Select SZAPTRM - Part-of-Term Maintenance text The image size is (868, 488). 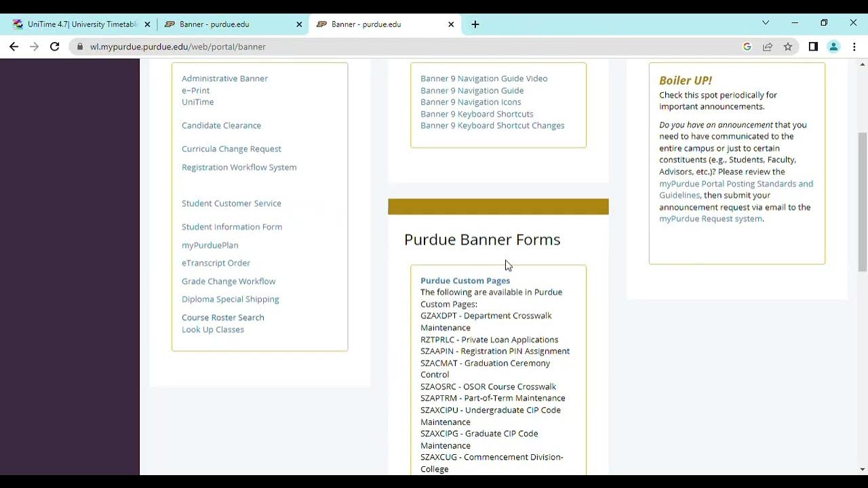pyautogui.click(x=492, y=399)
